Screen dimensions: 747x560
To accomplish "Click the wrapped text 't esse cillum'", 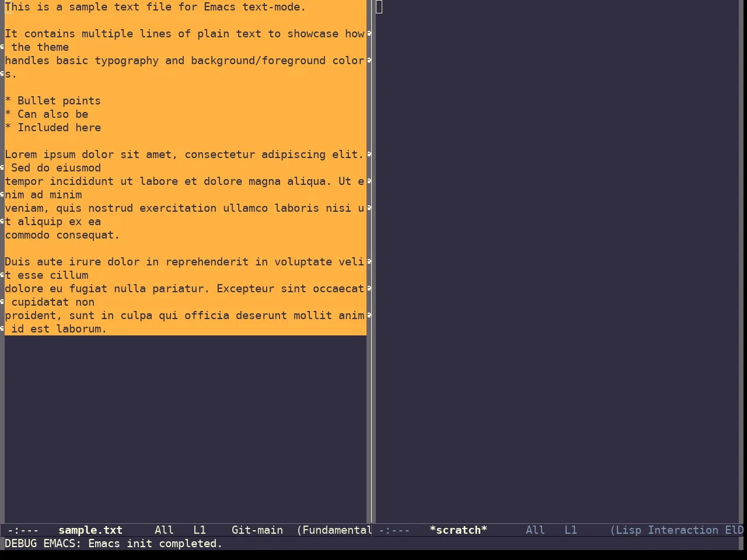I will (46, 275).
